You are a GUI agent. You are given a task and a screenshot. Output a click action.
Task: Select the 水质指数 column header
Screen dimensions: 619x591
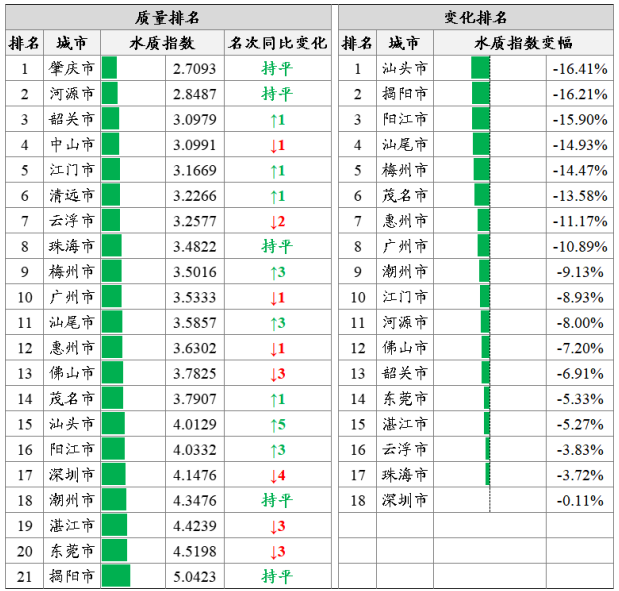pos(162,43)
